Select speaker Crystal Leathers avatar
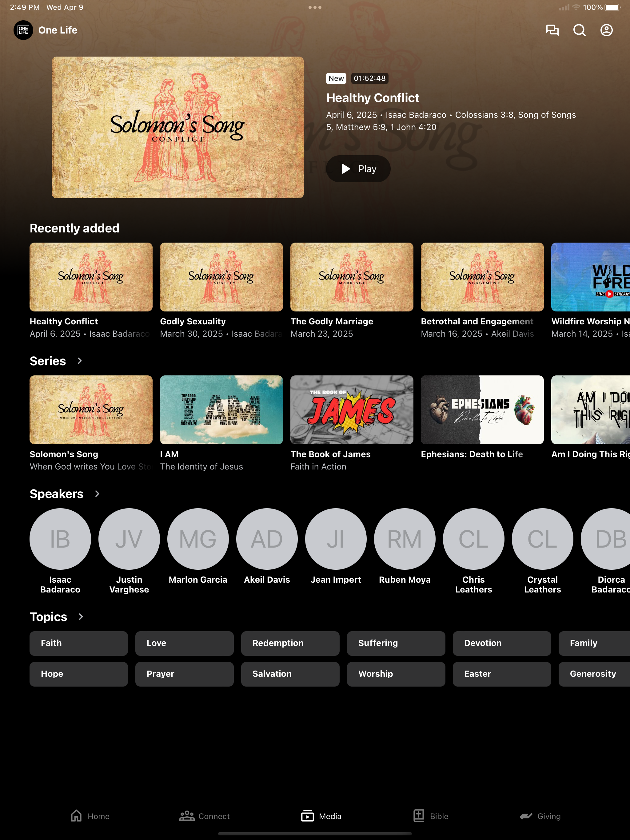Image resolution: width=630 pixels, height=840 pixels. [543, 539]
